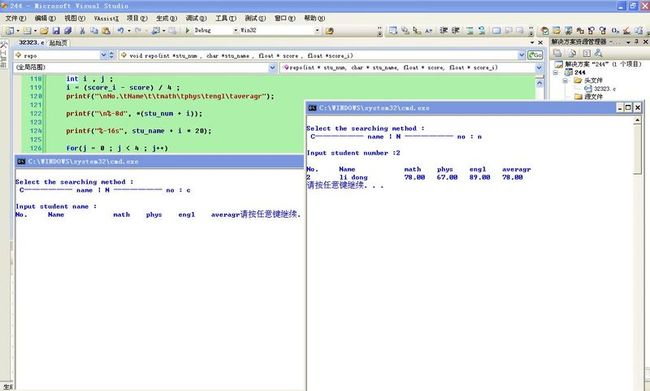Image resolution: width=650 pixels, height=391 pixels.
Task: Click the Navigate Backward icon
Action: tap(156, 31)
